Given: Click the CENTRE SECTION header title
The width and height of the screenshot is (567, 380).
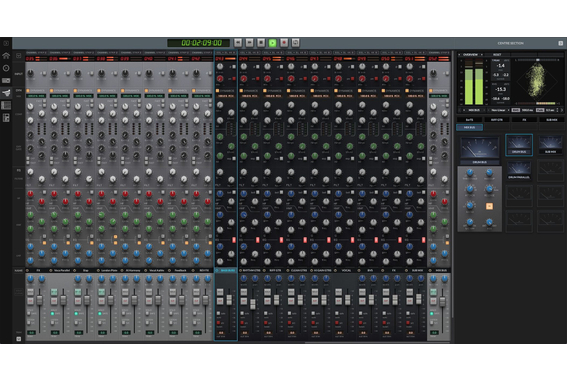Looking at the screenshot, I should tap(510, 43).
